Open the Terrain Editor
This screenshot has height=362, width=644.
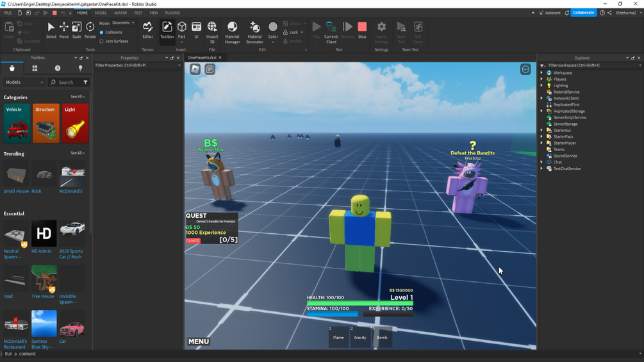(147, 30)
